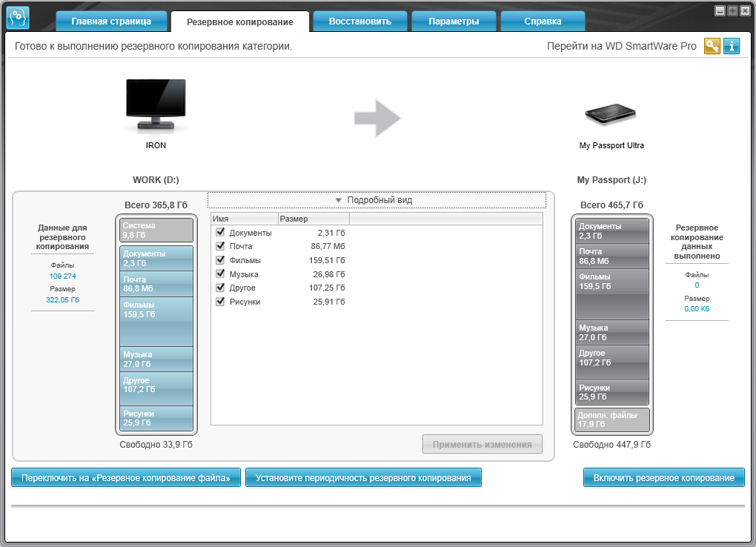Click the Другое size value 107,25 Гб
This screenshot has width=756, height=547.
[327, 288]
